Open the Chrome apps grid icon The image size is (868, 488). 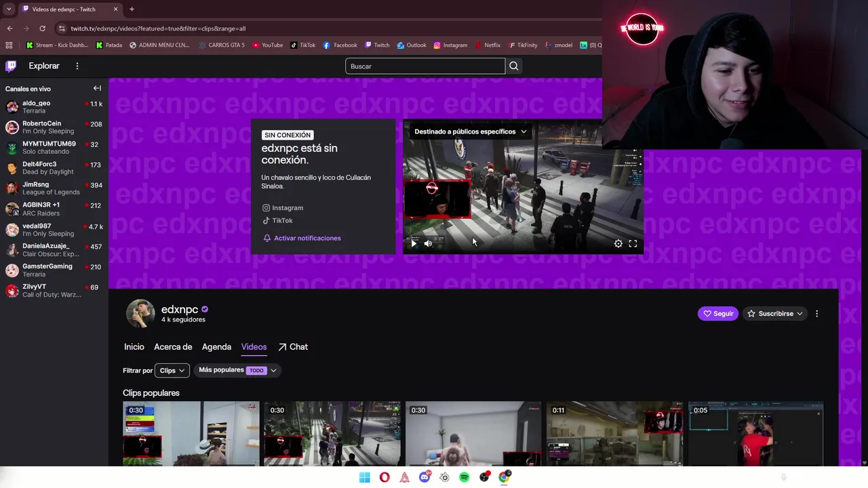coord(9,45)
